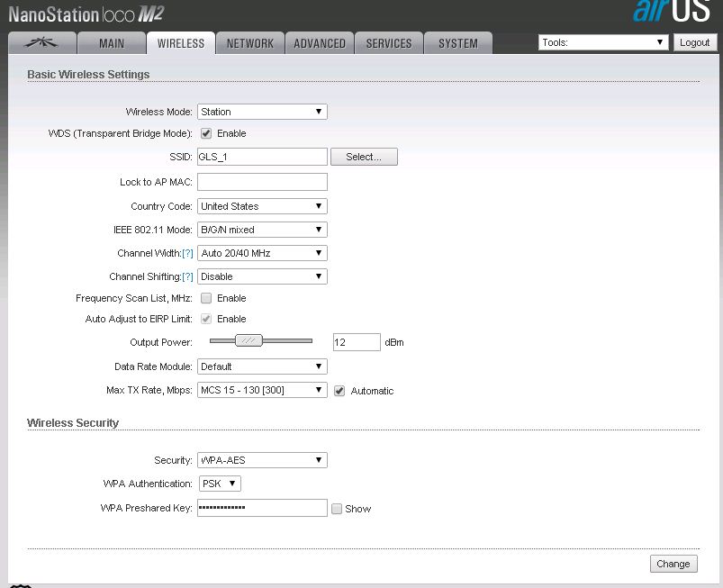Screen dimensions: 723x588
Task: Uncheck Automatic Max TX Rate checkbox
Action: pyautogui.click(x=339, y=391)
